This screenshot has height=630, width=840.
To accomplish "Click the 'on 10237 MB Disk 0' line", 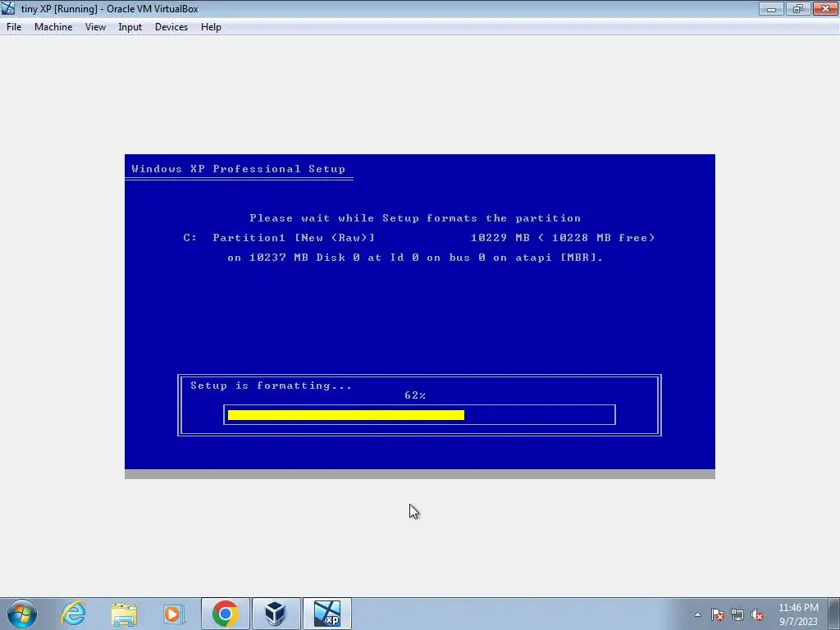I will pos(415,258).
